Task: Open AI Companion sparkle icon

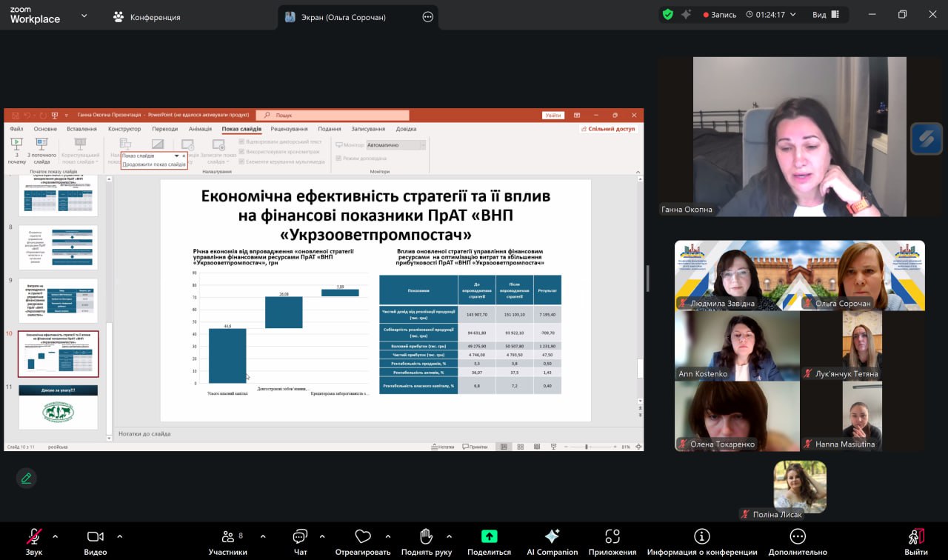Action: pos(552,537)
